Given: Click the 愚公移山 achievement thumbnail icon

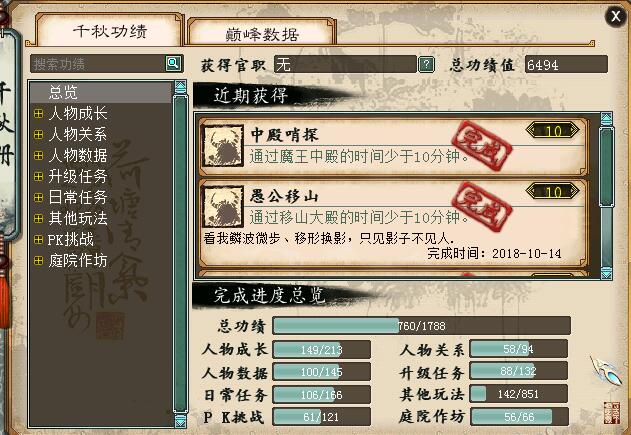Looking at the screenshot, I should [223, 206].
